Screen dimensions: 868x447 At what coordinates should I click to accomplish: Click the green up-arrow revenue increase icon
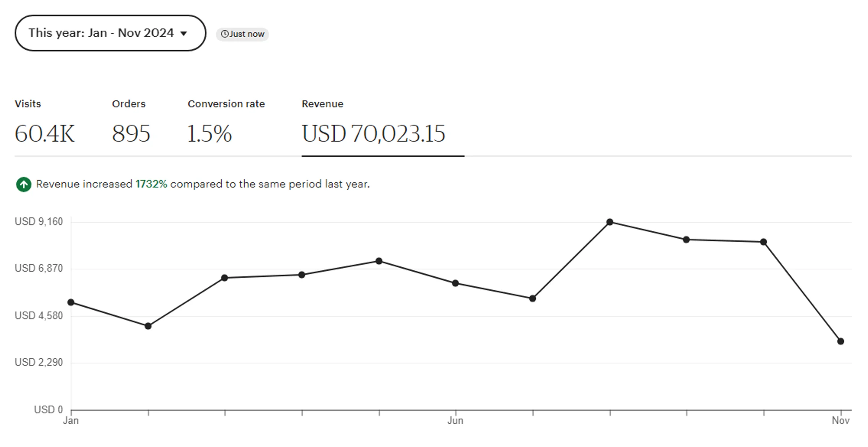[24, 184]
